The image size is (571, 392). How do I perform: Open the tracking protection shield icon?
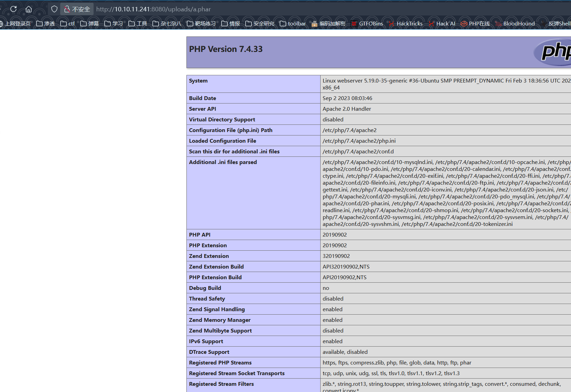54,9
